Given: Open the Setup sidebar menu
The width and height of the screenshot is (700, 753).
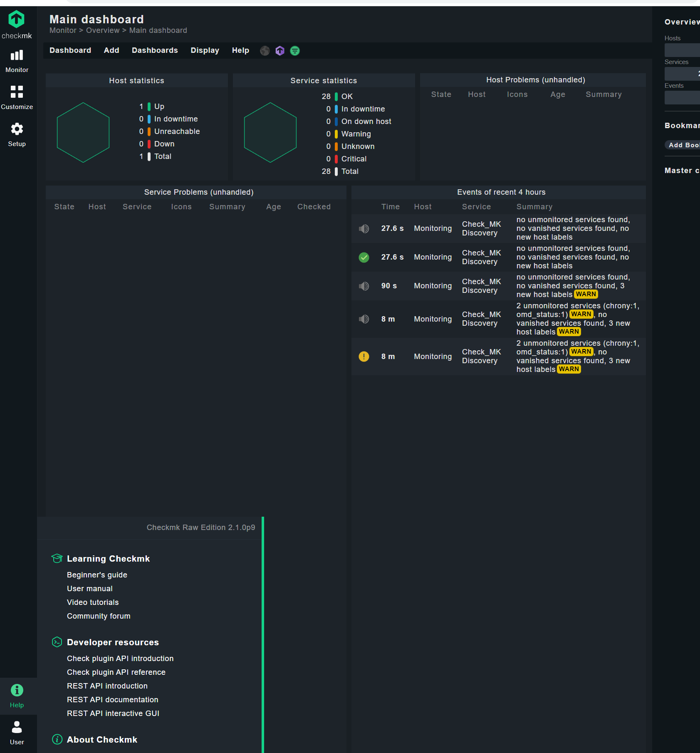Looking at the screenshot, I should pyautogui.click(x=17, y=134).
